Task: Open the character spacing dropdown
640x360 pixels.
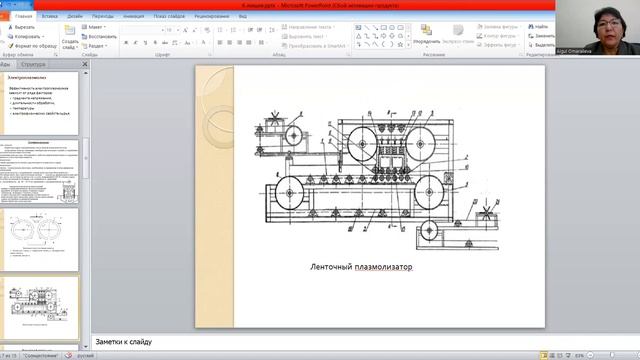Action: pos(176,42)
